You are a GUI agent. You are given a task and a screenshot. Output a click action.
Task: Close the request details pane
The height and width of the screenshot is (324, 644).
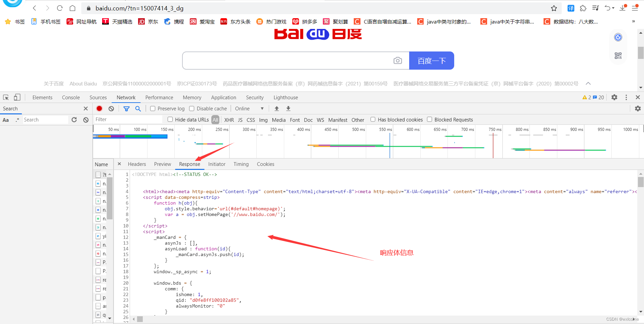(x=119, y=164)
